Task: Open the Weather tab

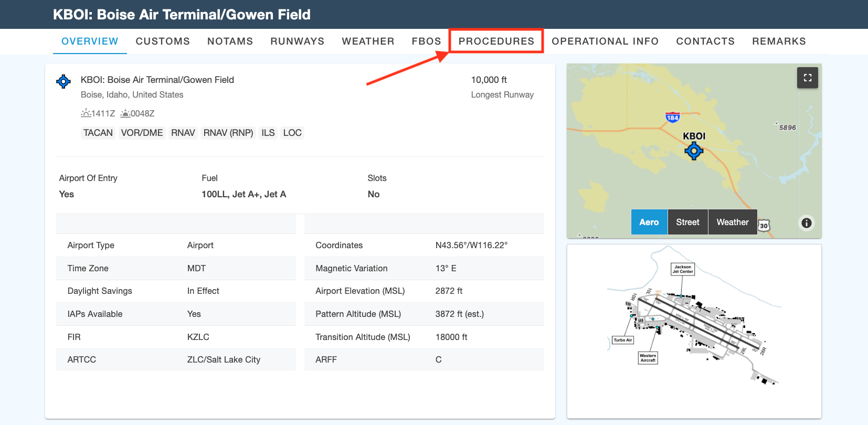Action: coord(368,41)
